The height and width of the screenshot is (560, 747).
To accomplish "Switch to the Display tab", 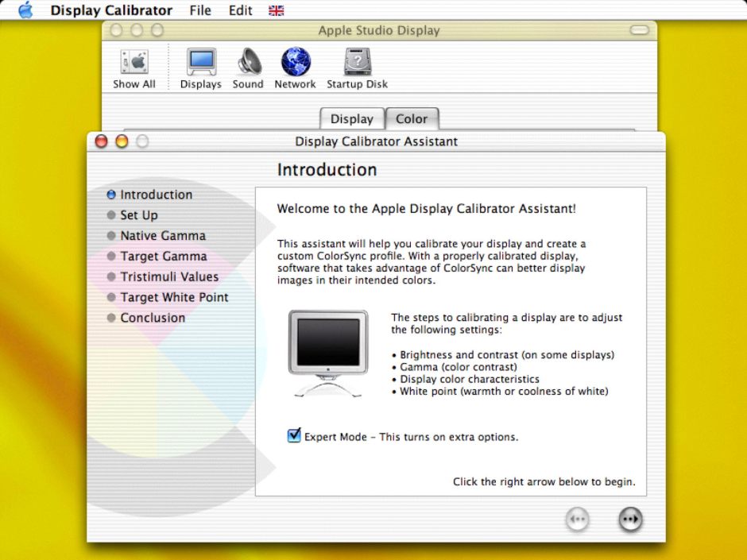I will pyautogui.click(x=352, y=118).
